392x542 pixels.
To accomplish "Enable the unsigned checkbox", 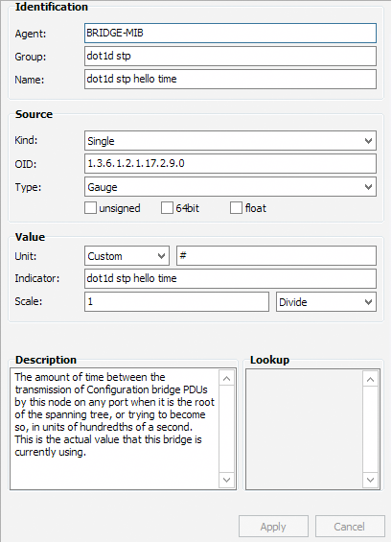I will (x=90, y=208).
